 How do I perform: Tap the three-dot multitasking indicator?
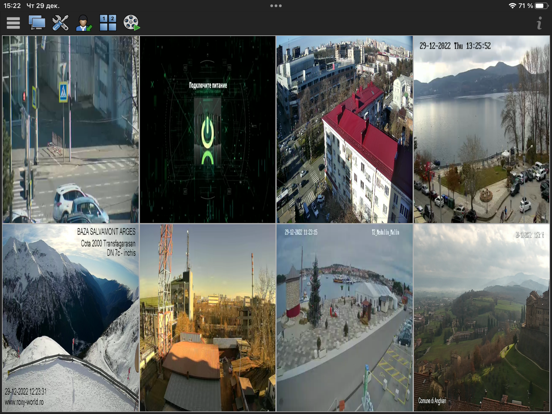coord(276,6)
